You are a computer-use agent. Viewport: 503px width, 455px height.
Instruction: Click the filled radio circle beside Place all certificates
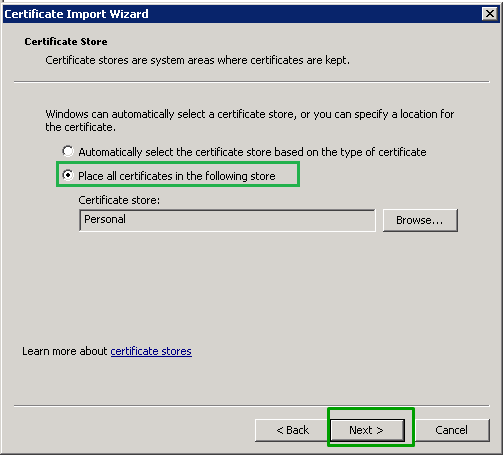68,175
